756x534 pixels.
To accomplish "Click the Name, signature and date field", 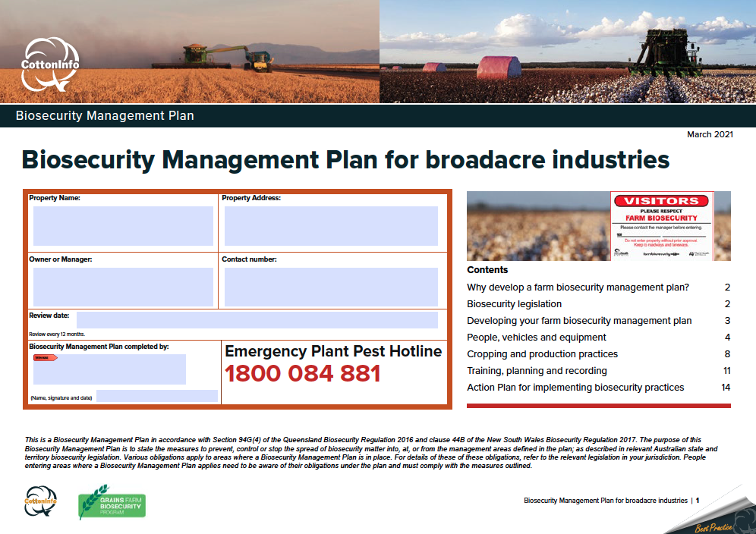I will 156,396.
